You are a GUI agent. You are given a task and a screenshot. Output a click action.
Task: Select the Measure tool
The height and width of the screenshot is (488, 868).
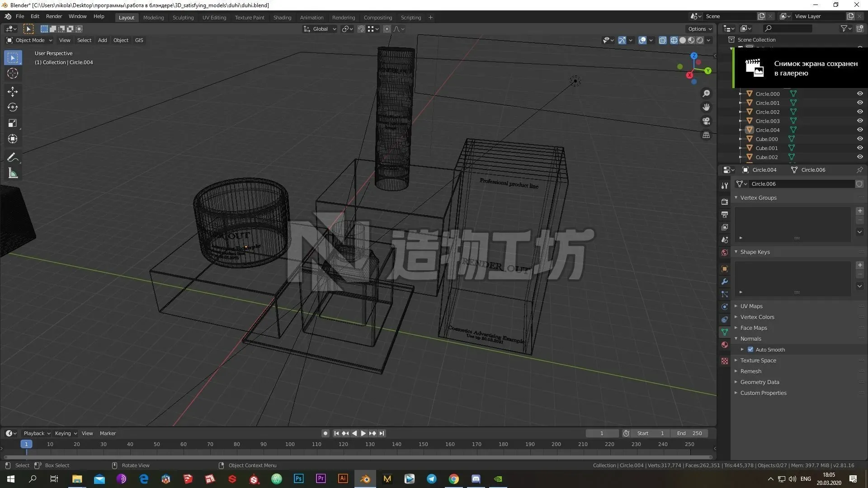coord(13,173)
